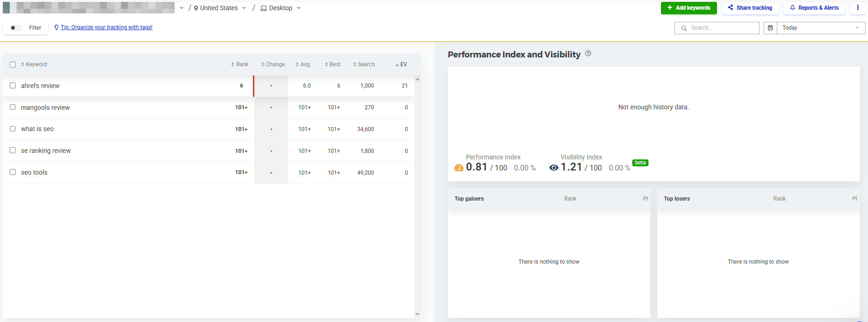Viewport: 868px width, 322px height.
Task: Click the ahrefs review keyword
Action: 40,86
